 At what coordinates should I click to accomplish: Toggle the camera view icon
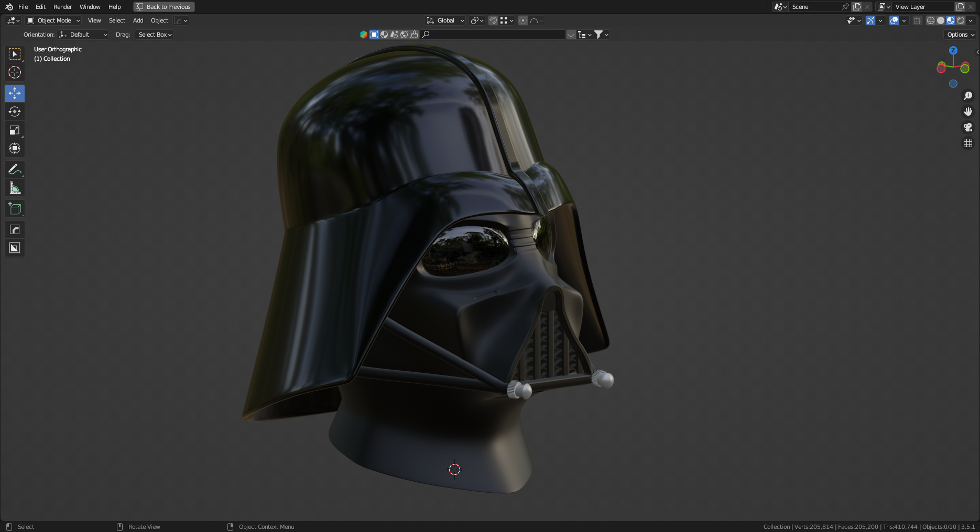[968, 127]
